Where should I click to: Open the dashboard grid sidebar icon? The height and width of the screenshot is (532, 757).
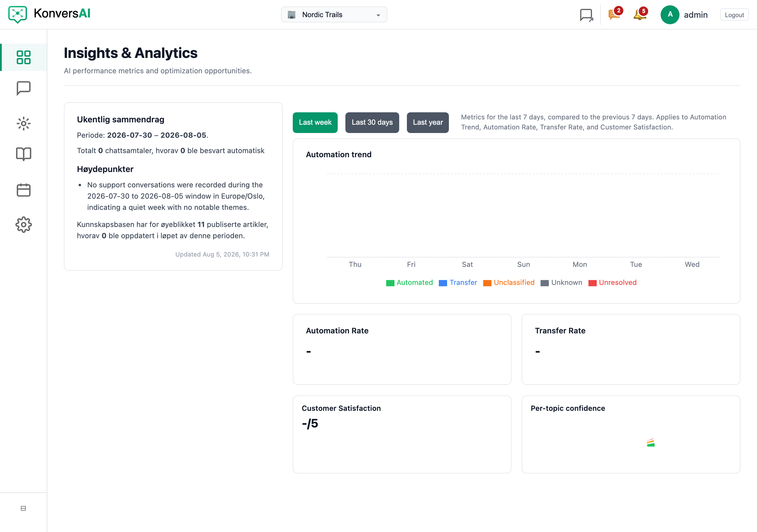pos(23,57)
